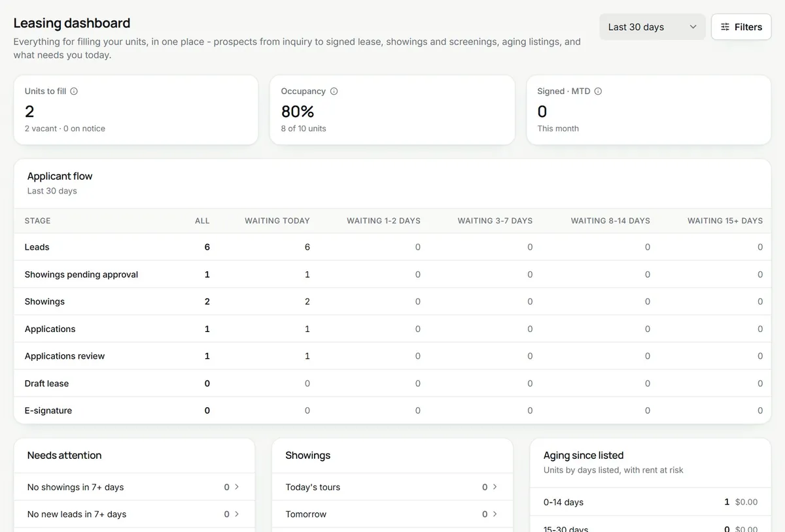Expand chevron for Tomorrow showings
Viewport: 785px width, 532px height.
pyautogui.click(x=495, y=514)
